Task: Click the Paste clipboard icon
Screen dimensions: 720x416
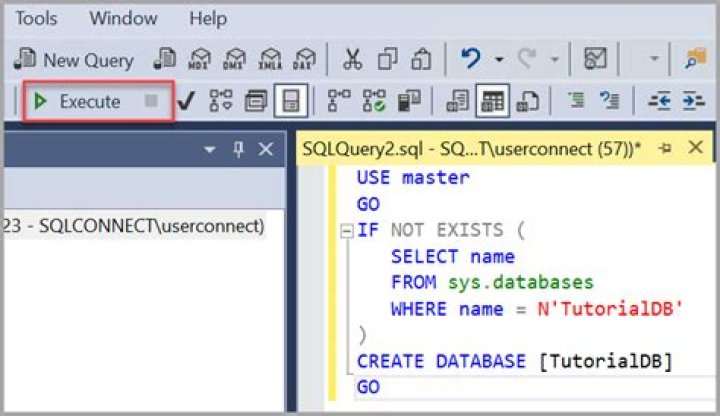Action: click(x=421, y=59)
